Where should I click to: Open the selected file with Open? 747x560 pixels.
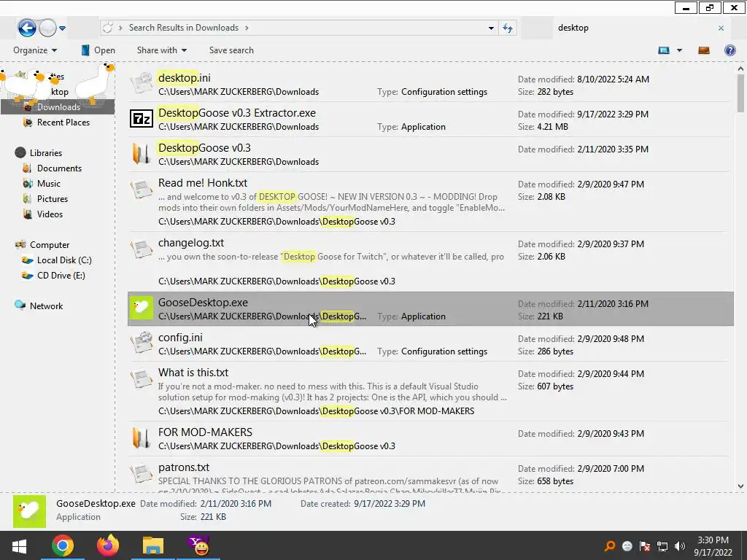pos(98,50)
